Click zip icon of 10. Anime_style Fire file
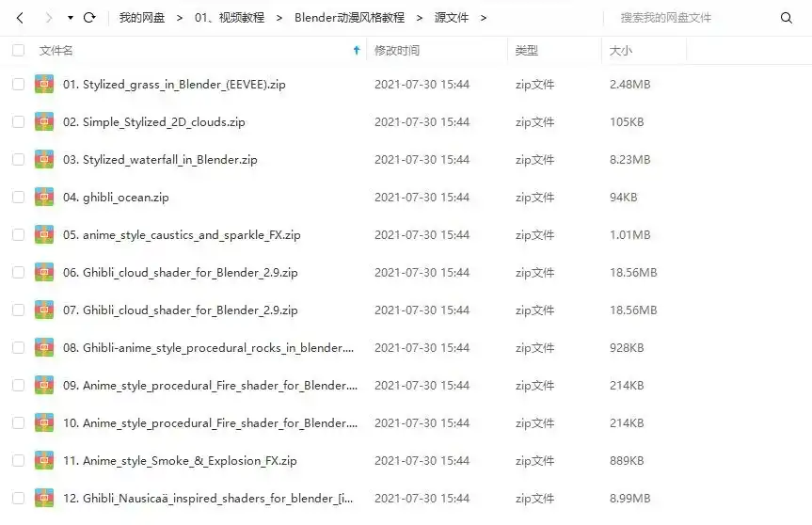 coord(44,422)
